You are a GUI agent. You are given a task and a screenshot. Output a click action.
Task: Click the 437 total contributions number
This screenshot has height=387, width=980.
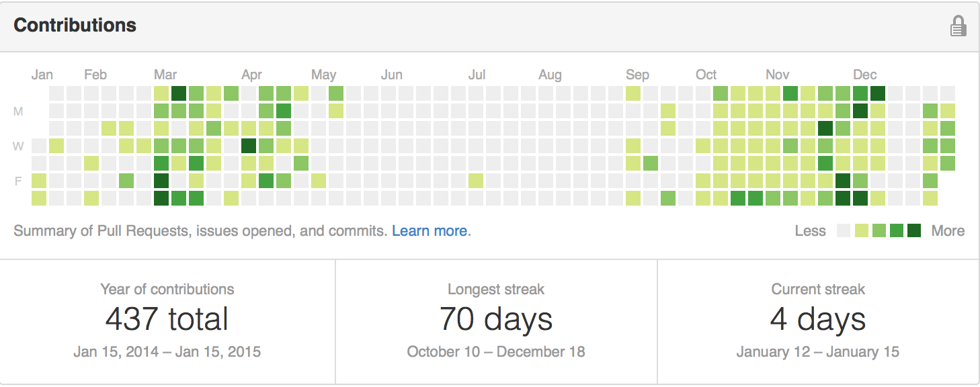tap(167, 319)
